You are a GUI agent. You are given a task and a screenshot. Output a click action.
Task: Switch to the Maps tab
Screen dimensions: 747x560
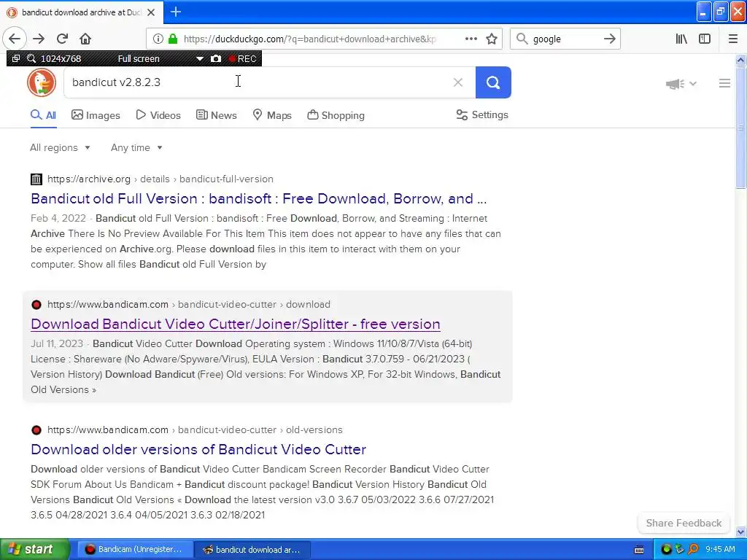click(x=272, y=115)
